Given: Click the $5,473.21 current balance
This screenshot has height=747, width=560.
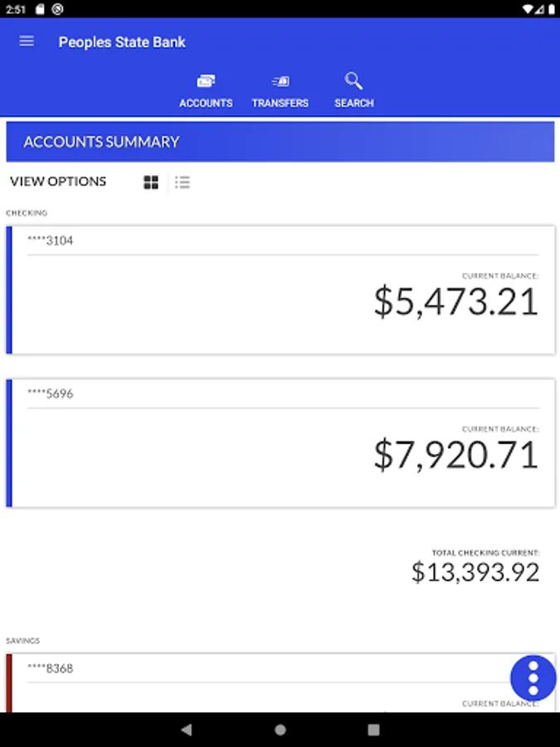Looking at the screenshot, I should tap(456, 301).
